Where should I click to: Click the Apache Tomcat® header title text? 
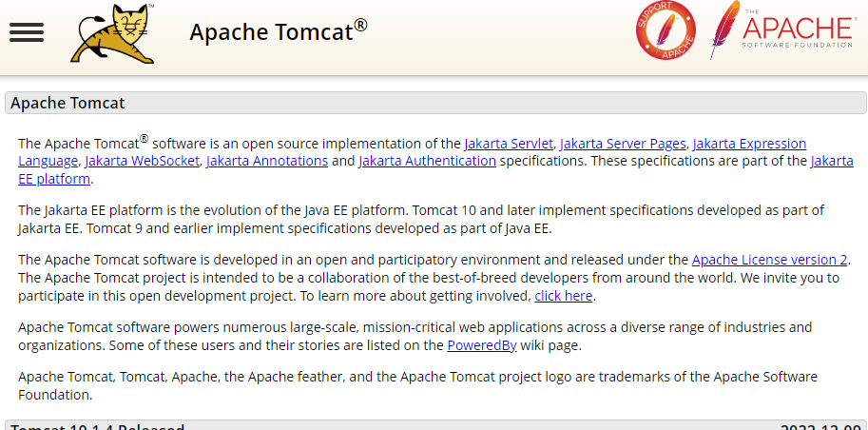[278, 31]
